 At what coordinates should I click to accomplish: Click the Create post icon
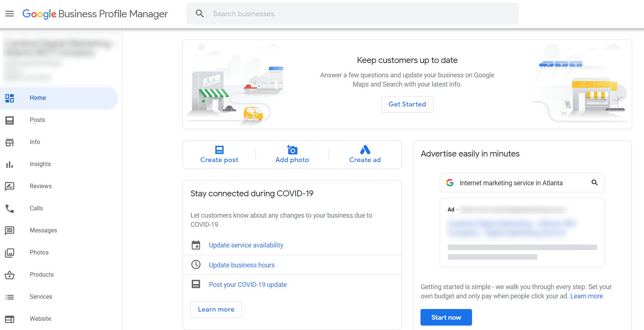[219, 150]
